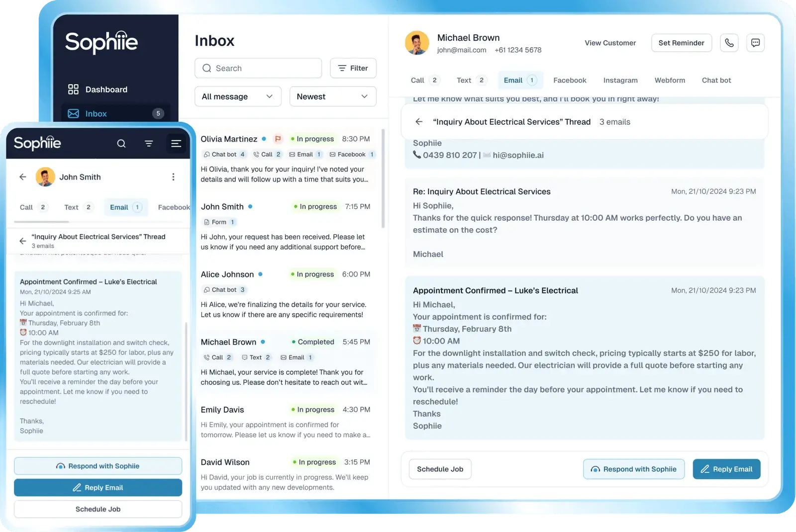
Task: Click the View Customer link
Action: pyautogui.click(x=610, y=43)
